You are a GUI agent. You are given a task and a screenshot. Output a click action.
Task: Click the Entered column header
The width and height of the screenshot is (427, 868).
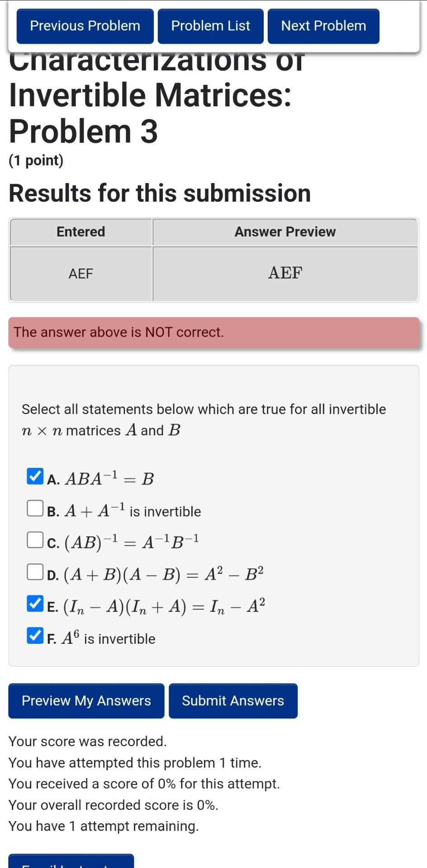81,231
